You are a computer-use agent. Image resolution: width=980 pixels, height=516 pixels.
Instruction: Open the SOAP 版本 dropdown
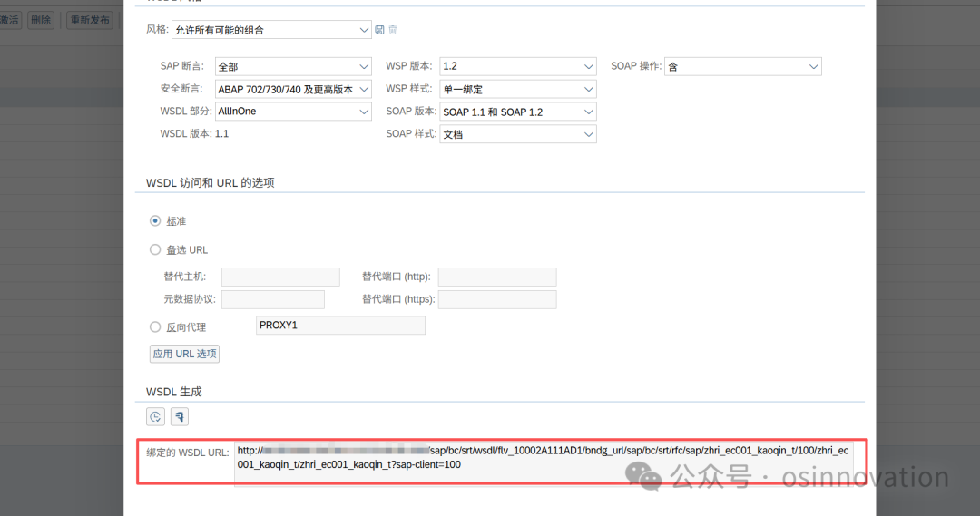tap(518, 112)
